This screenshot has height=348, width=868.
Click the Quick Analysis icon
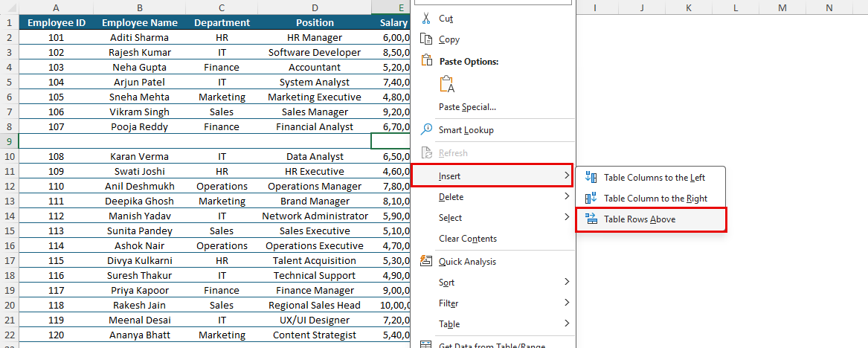pos(425,261)
